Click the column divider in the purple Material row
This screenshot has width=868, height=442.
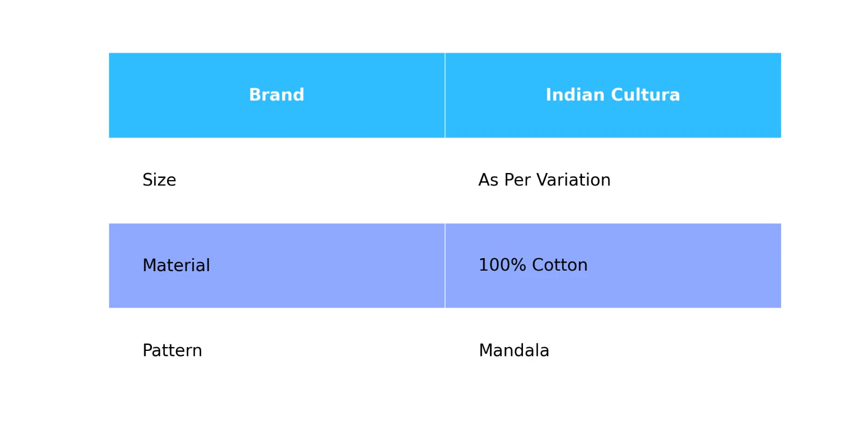445,265
